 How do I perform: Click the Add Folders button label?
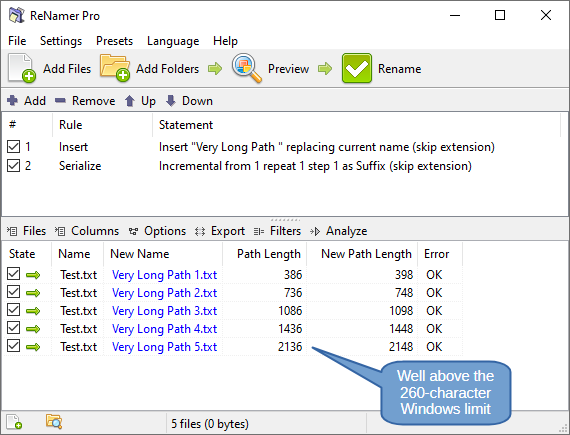[168, 69]
